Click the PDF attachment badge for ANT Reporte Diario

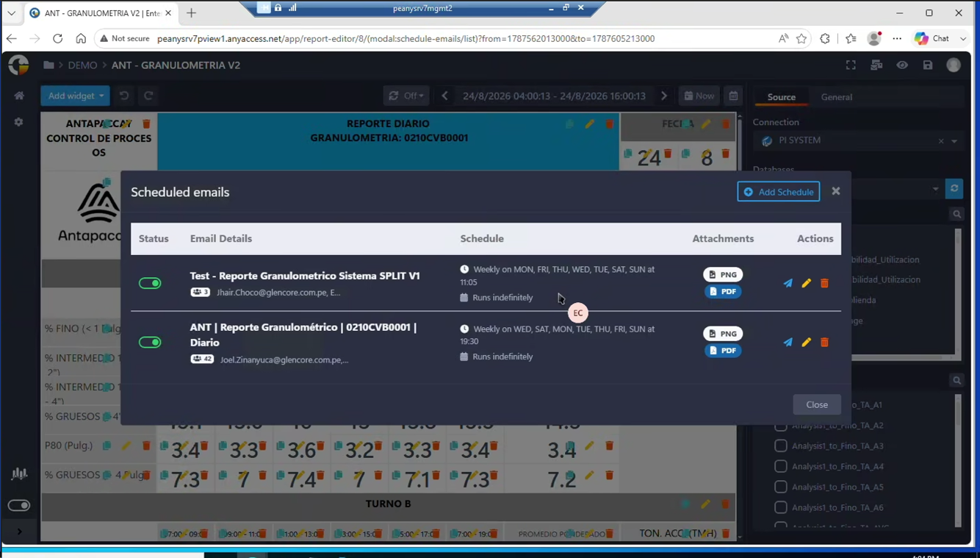(x=723, y=351)
